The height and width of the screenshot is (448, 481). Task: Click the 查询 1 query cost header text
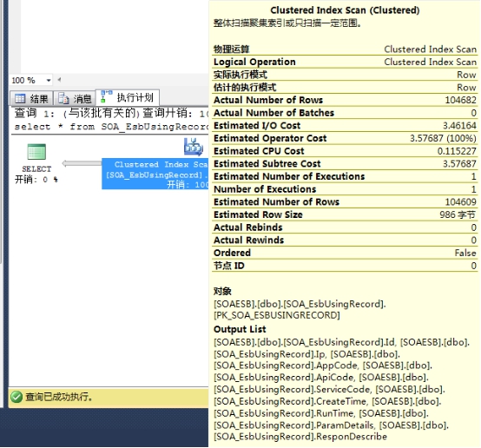click(111, 114)
